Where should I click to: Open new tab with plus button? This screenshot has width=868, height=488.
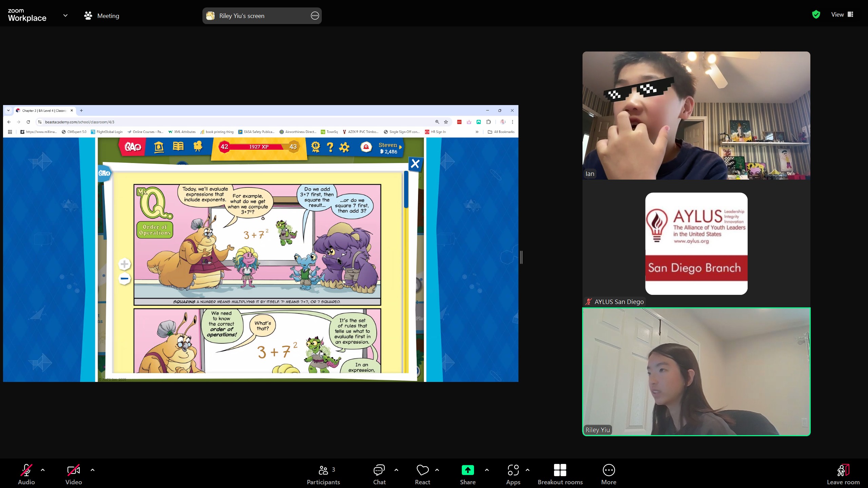[x=81, y=110]
